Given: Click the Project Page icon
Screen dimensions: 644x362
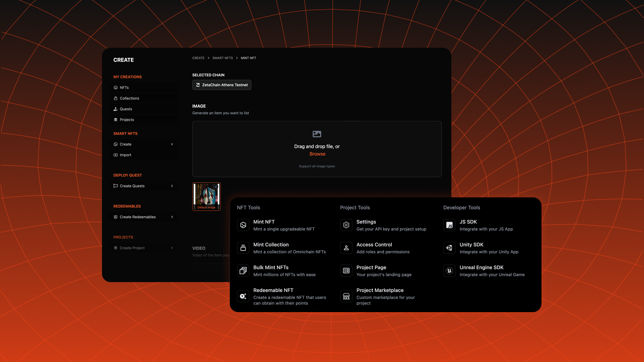Looking at the screenshot, I should [x=346, y=271].
